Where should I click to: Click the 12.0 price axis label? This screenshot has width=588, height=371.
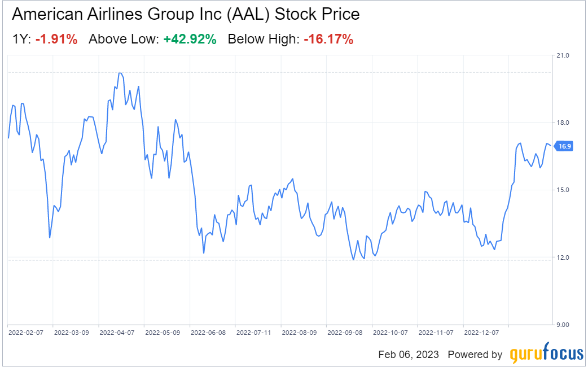(x=563, y=257)
